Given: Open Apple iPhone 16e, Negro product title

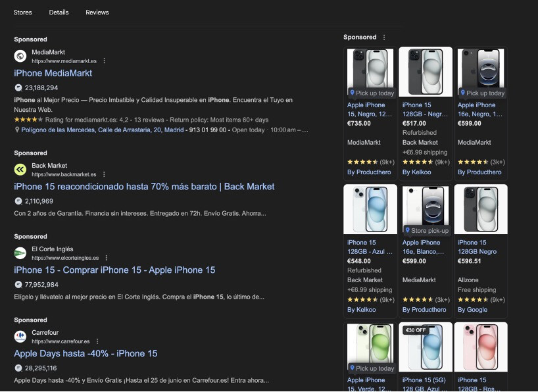Looking at the screenshot, I should [x=480, y=109].
